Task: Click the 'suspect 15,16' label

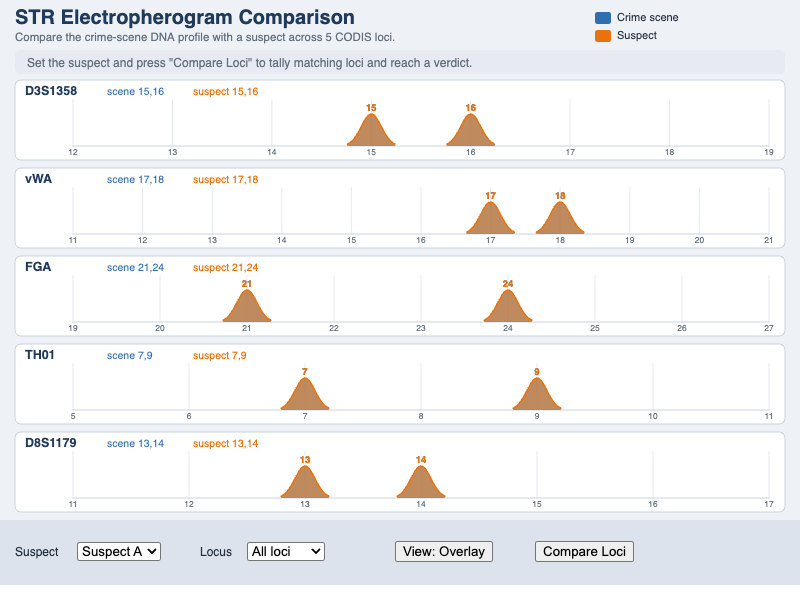Action: 226,92
